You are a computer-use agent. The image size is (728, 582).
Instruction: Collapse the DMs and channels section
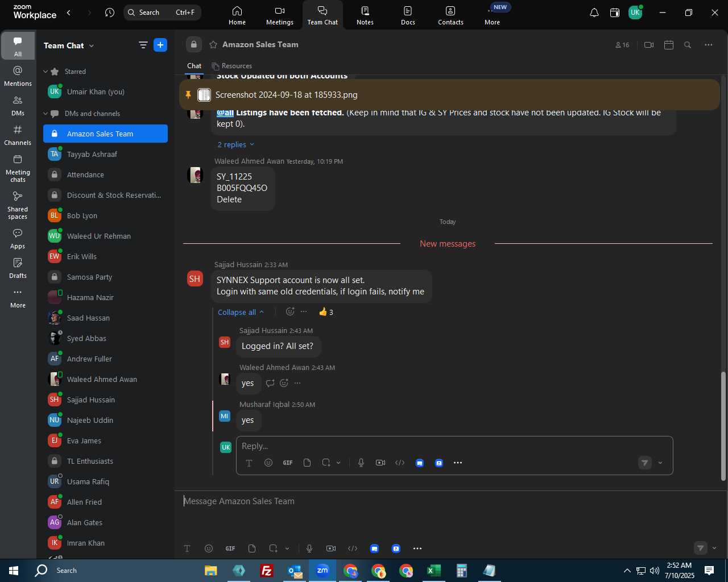45,114
